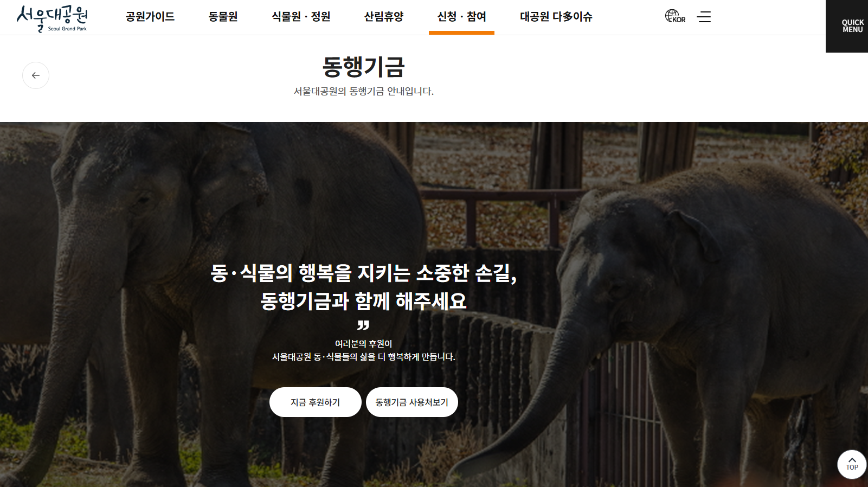Open the 동물원 menu
Image resolution: width=868 pixels, height=487 pixels.
pyautogui.click(x=223, y=17)
